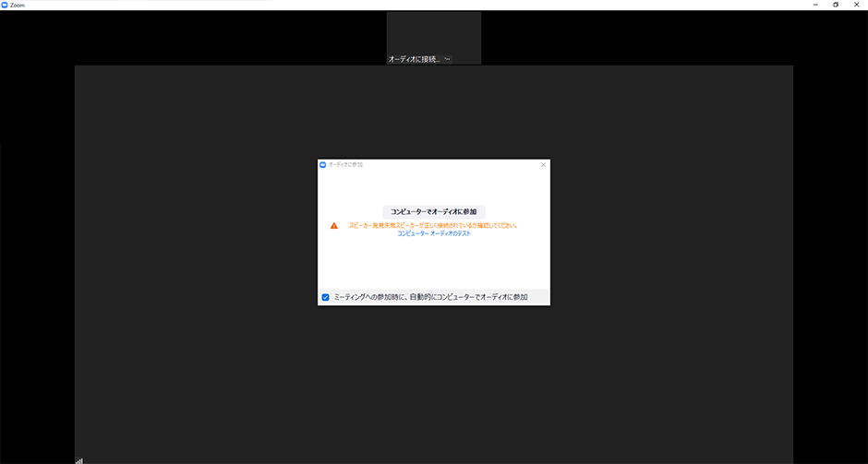Click the オーディオに参加 dialog title text
This screenshot has height=464, width=868.
click(x=346, y=164)
